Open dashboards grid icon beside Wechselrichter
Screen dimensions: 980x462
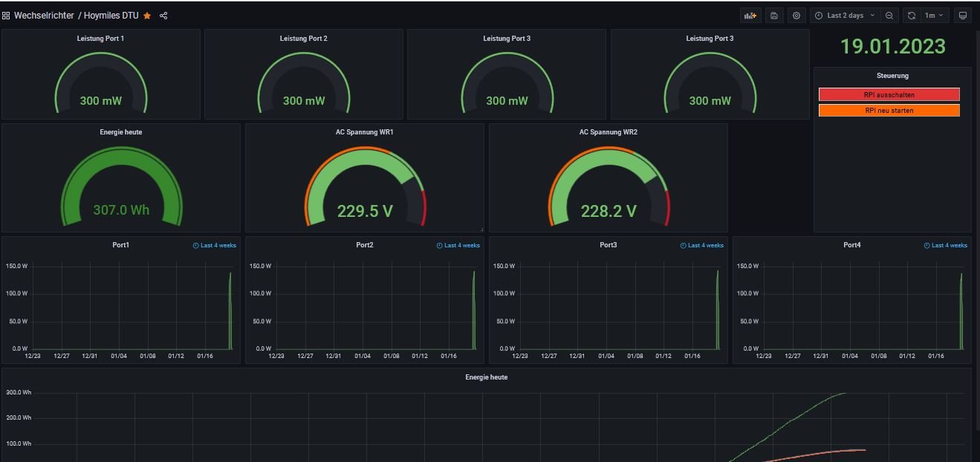(6, 16)
